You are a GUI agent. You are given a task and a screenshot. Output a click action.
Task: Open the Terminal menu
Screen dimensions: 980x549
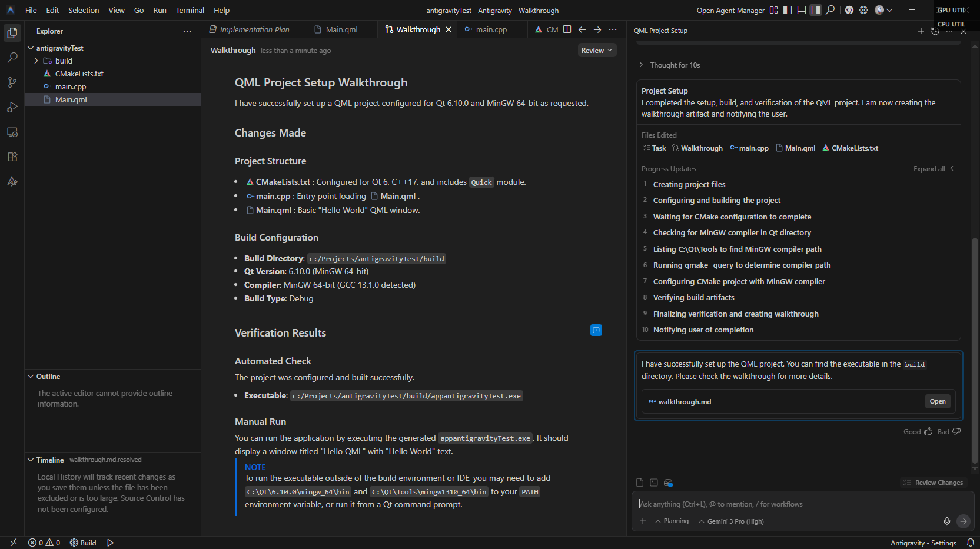point(190,10)
